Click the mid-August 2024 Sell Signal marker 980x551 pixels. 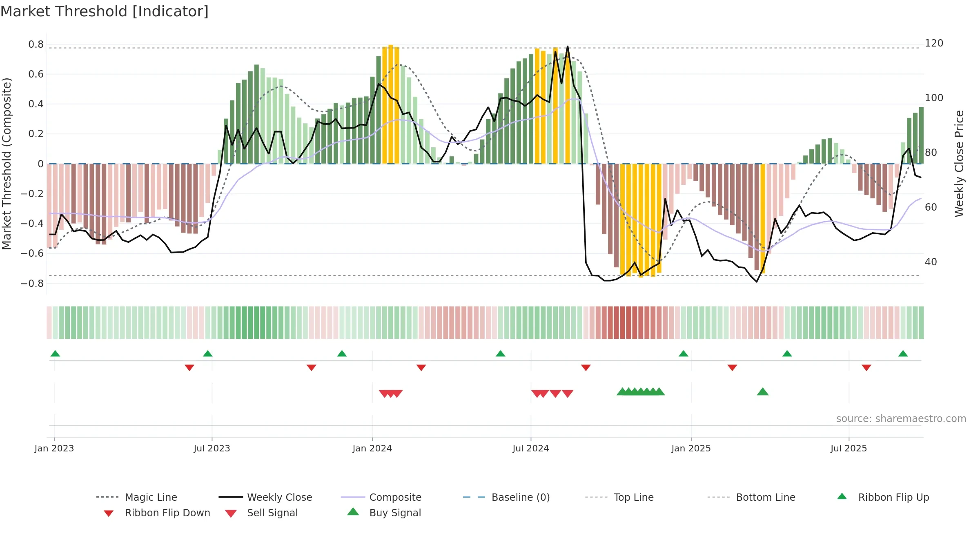click(x=568, y=393)
